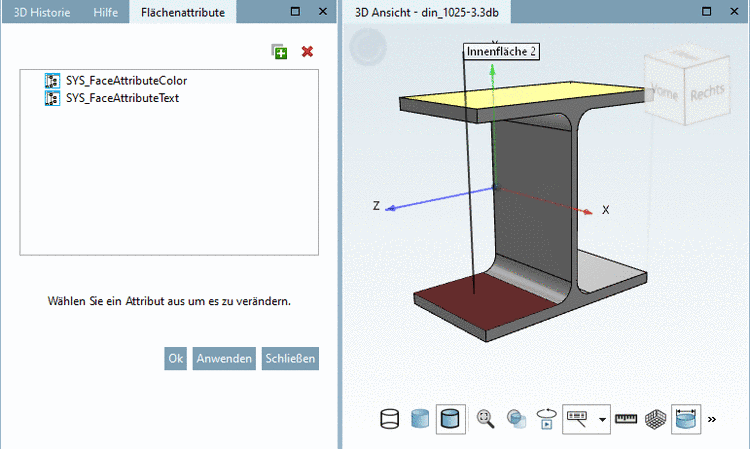The height and width of the screenshot is (449, 750).
Task: Click the icon beside SYS_FaceAttributeText
Action: click(x=52, y=98)
